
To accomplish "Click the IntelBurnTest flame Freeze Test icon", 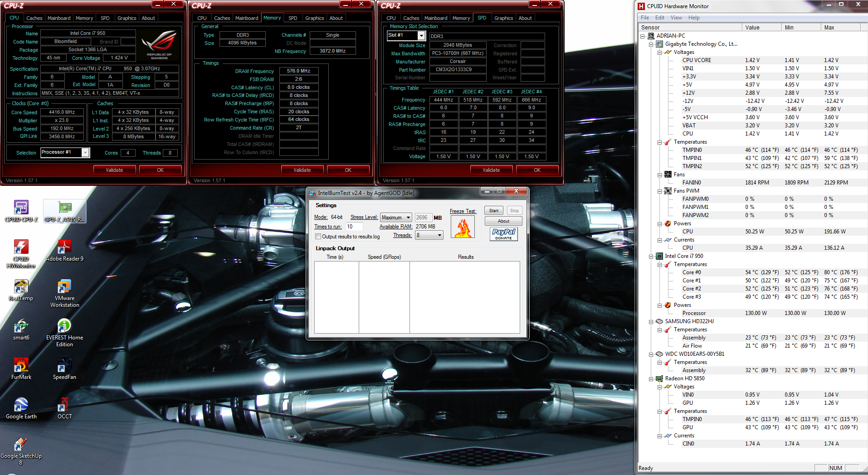I will (463, 227).
